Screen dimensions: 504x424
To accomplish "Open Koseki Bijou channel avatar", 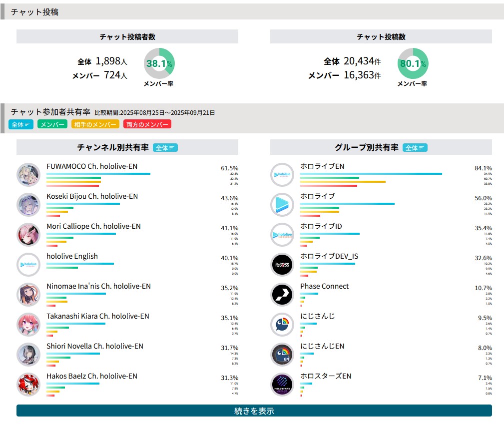I will [28, 205].
